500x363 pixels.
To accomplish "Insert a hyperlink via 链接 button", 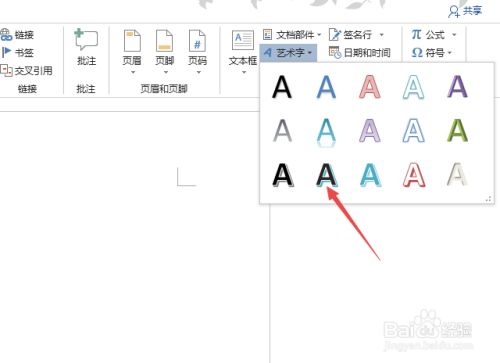I will click(x=17, y=34).
